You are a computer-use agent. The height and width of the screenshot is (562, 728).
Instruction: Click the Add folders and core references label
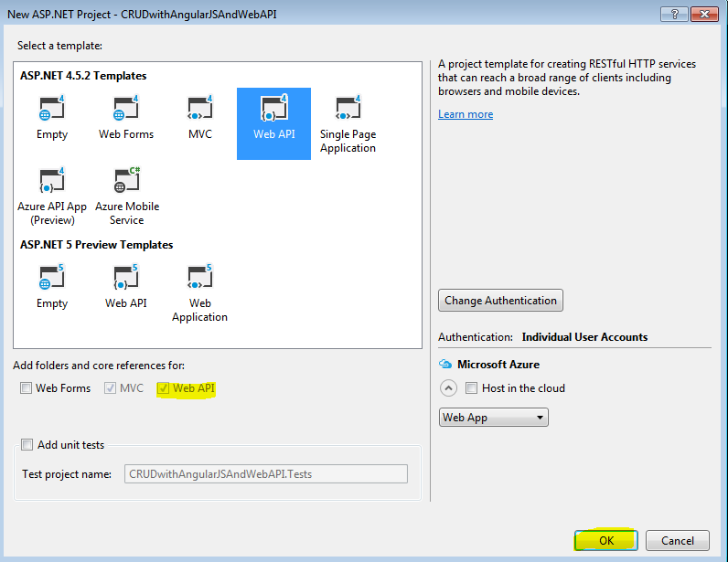pyautogui.click(x=99, y=366)
